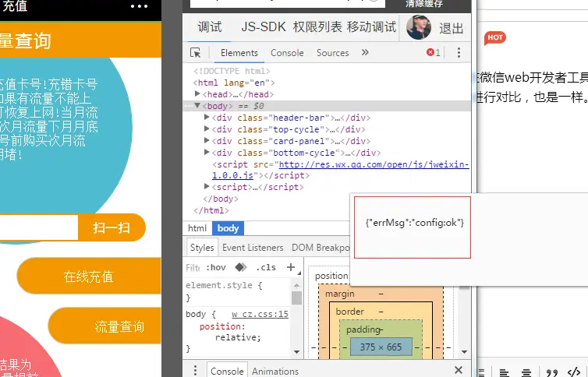Switch to the Console tab in DevTools
Screen dimensions: 588x377
click(287, 53)
